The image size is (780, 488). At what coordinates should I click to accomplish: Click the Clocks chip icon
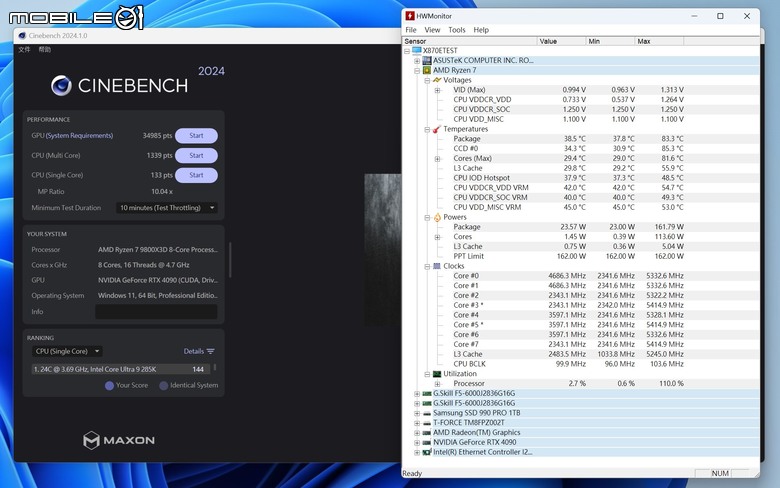[x=437, y=266]
